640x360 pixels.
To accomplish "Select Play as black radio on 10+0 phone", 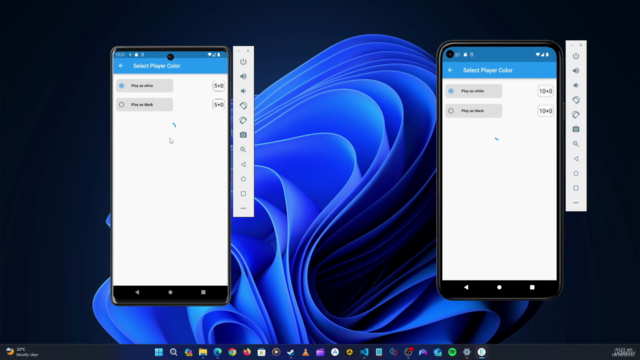I will pos(451,111).
